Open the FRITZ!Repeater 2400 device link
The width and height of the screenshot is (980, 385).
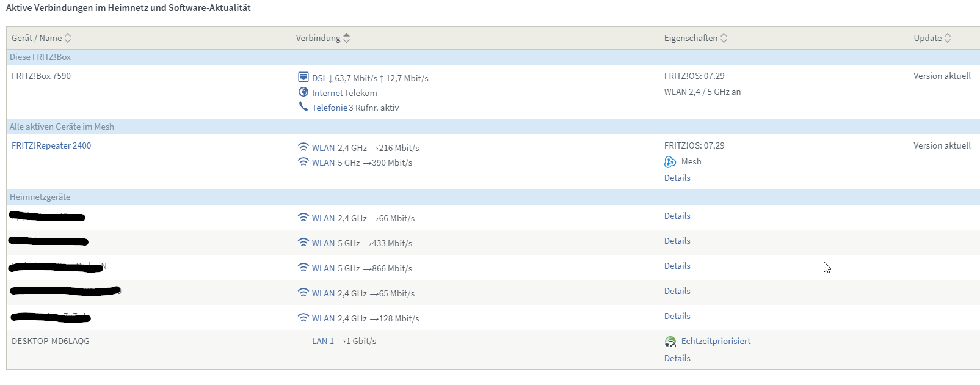tap(51, 145)
